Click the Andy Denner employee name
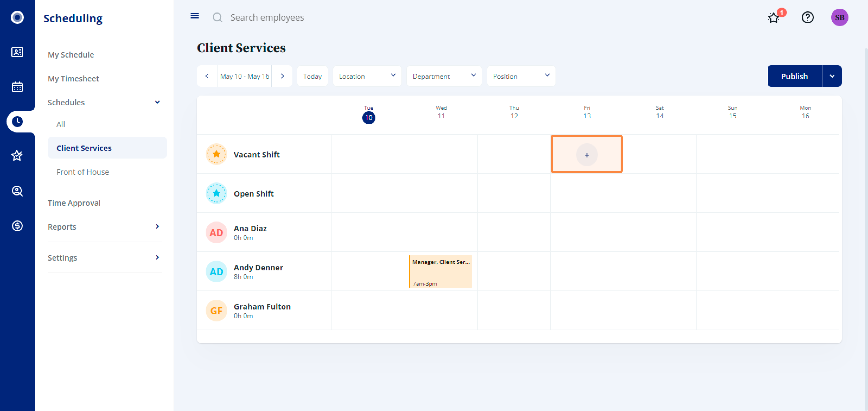Screen dimensions: 868x411 coord(259,267)
